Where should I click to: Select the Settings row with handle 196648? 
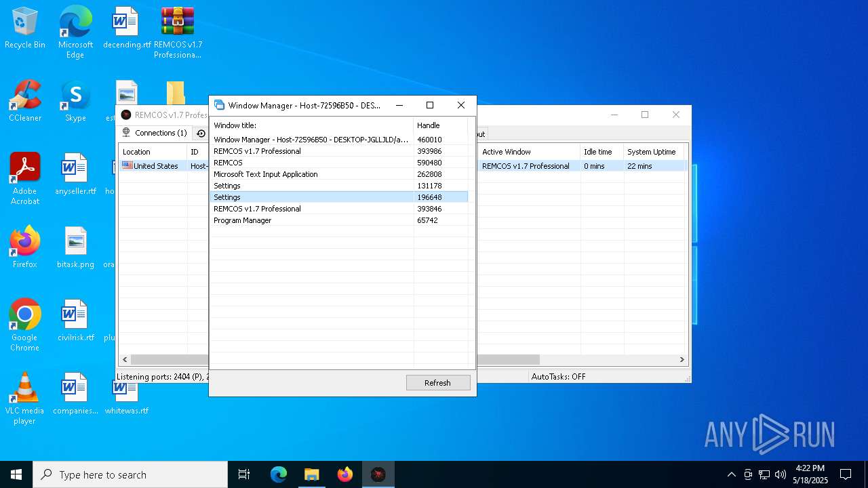click(339, 197)
